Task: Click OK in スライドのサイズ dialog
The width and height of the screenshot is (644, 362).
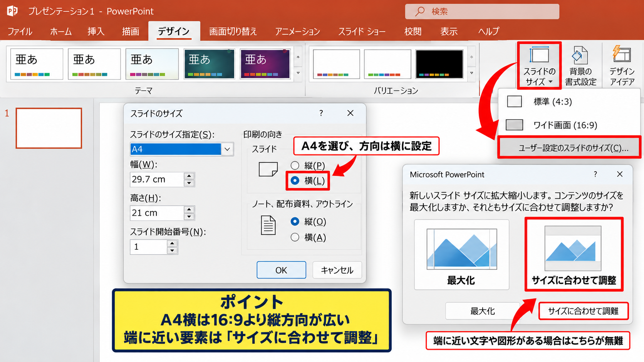Action: (x=281, y=270)
